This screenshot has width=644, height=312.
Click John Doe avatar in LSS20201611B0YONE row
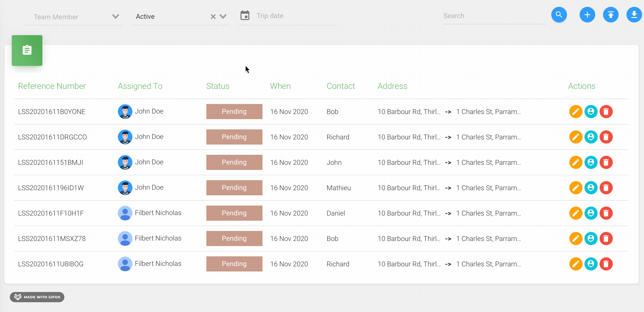point(125,112)
